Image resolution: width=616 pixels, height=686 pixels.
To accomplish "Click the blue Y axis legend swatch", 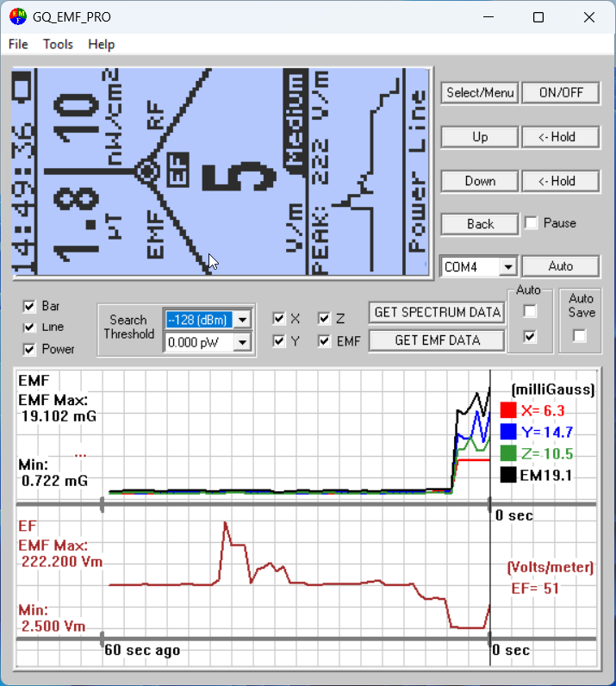I will click(x=508, y=432).
